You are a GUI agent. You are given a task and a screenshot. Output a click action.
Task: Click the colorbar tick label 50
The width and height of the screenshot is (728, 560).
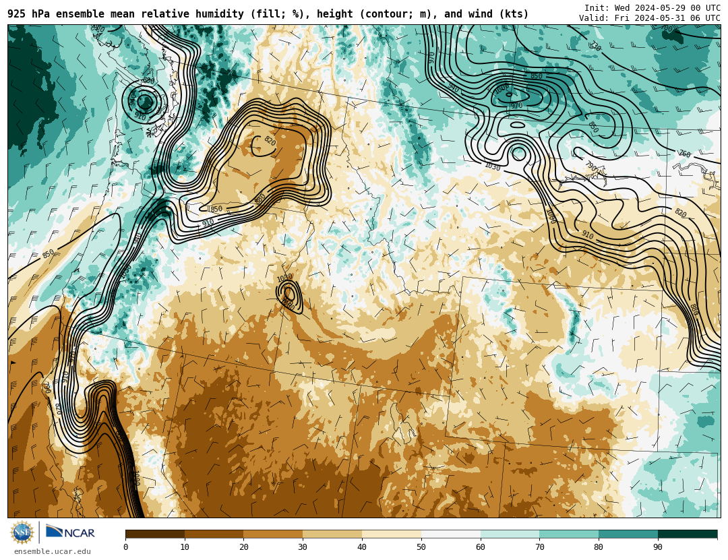(x=421, y=547)
